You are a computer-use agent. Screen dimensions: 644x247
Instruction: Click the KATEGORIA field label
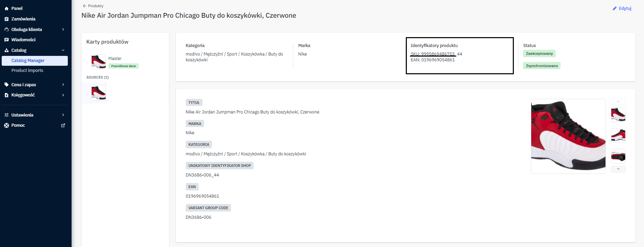(199, 144)
